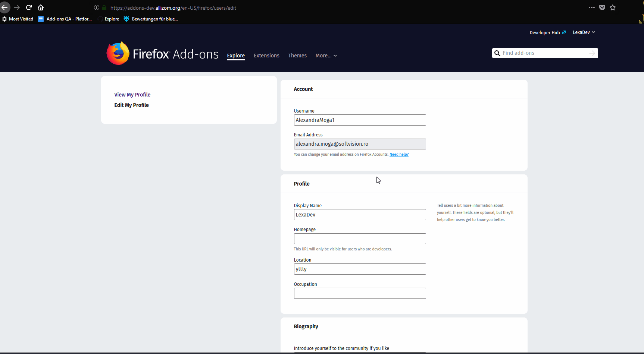644x354 pixels.
Task: Select the Explore navigation tab
Action: pyautogui.click(x=236, y=56)
